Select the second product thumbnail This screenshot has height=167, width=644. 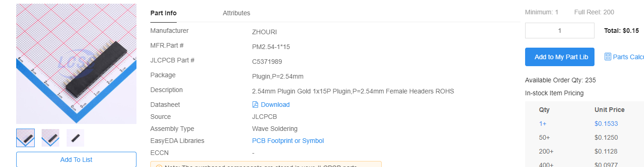(50, 137)
